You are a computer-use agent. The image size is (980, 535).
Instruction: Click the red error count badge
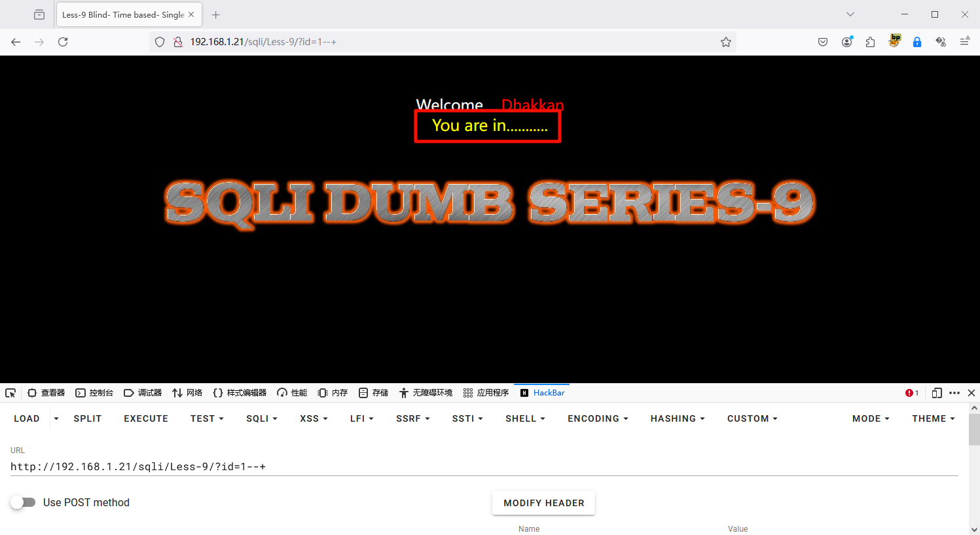(911, 393)
